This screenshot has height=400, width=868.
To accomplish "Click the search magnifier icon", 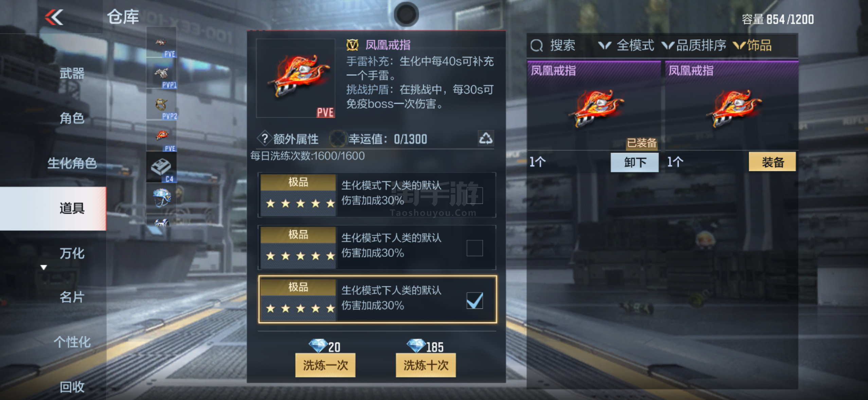I will (x=537, y=45).
